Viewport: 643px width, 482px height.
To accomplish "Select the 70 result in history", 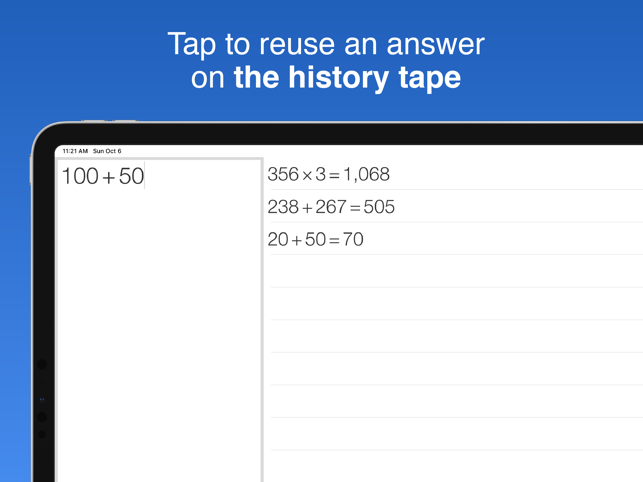I will pyautogui.click(x=353, y=239).
